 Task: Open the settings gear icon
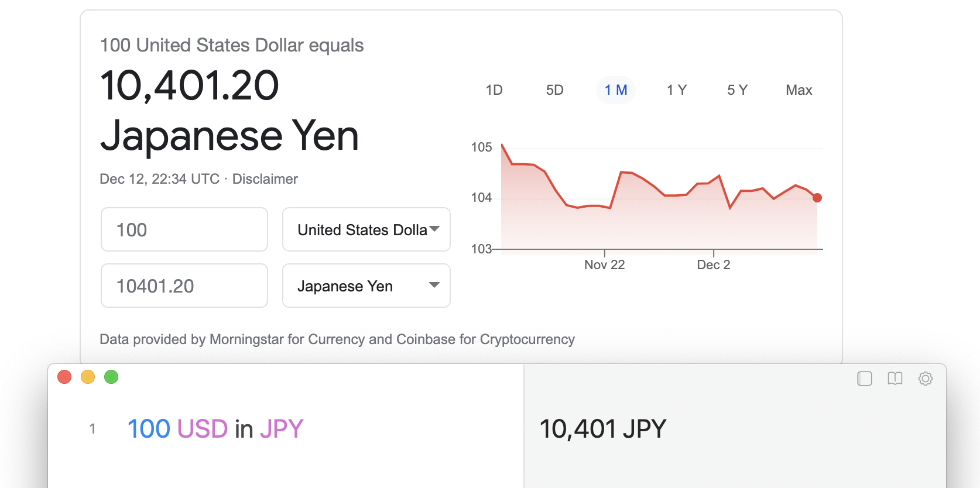click(925, 379)
